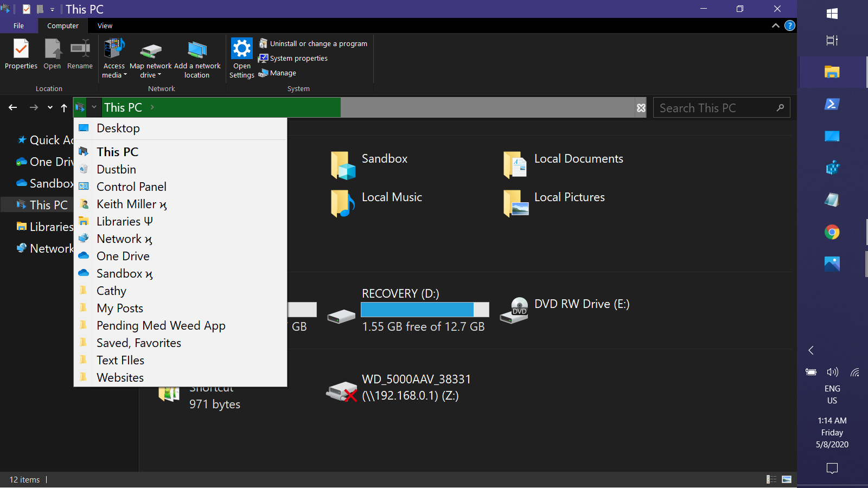Clear the address bar with the X
Image resolution: width=868 pixels, height=488 pixels.
point(641,108)
